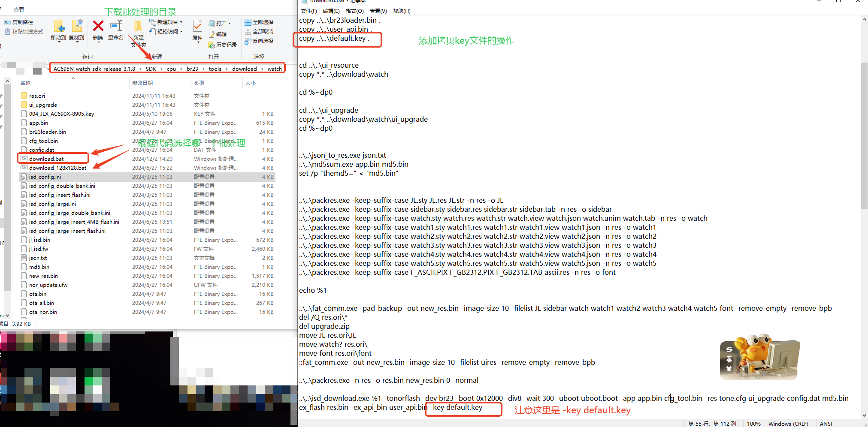
Task: Click the 查看 (View) ribbon tab in Explorer
Action: click(x=19, y=9)
